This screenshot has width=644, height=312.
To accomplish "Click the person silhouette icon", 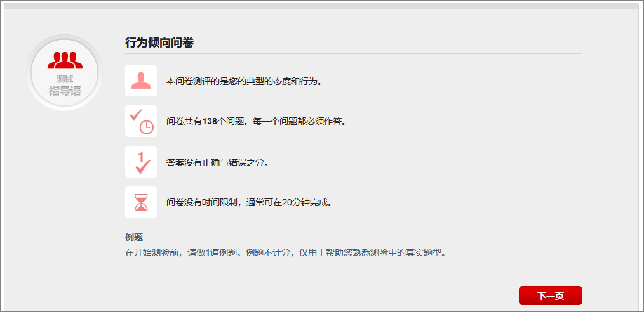I will click(141, 81).
